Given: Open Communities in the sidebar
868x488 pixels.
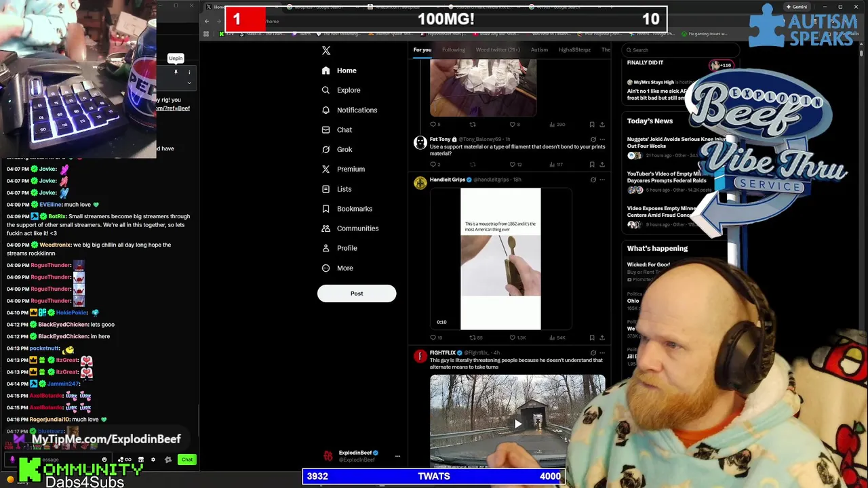Looking at the screenshot, I should point(350,228).
